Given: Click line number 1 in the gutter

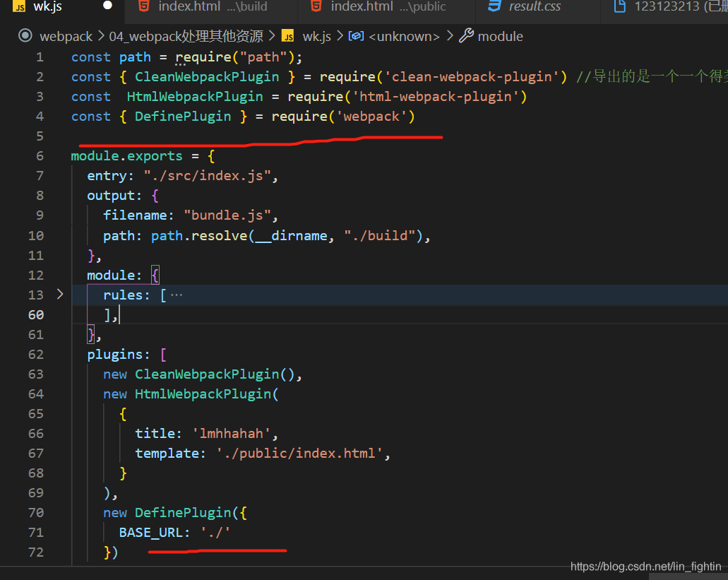Looking at the screenshot, I should (x=40, y=57).
